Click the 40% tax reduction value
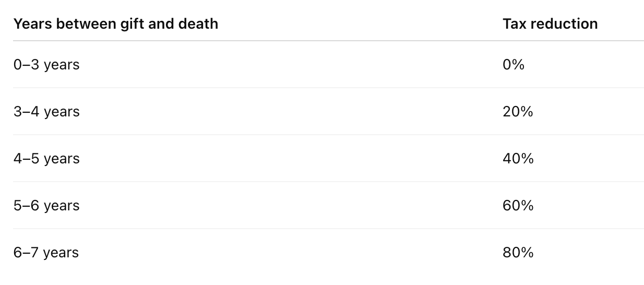 [518, 159]
